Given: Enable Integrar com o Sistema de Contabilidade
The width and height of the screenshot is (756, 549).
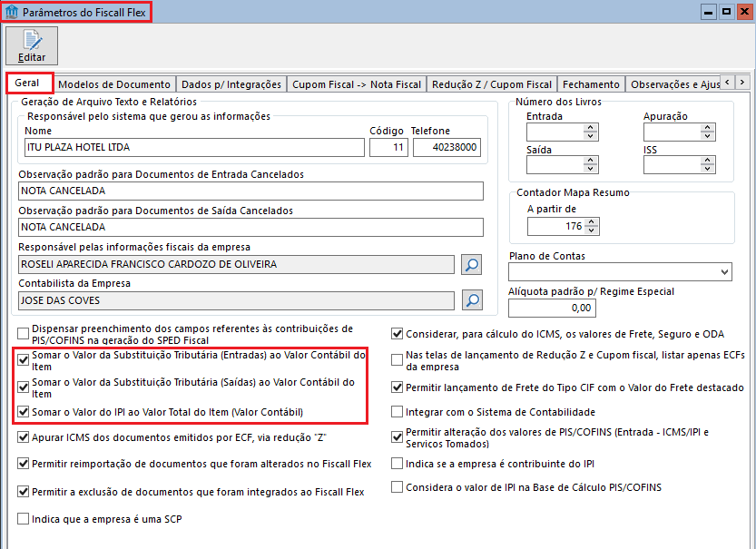Looking at the screenshot, I should (x=397, y=412).
